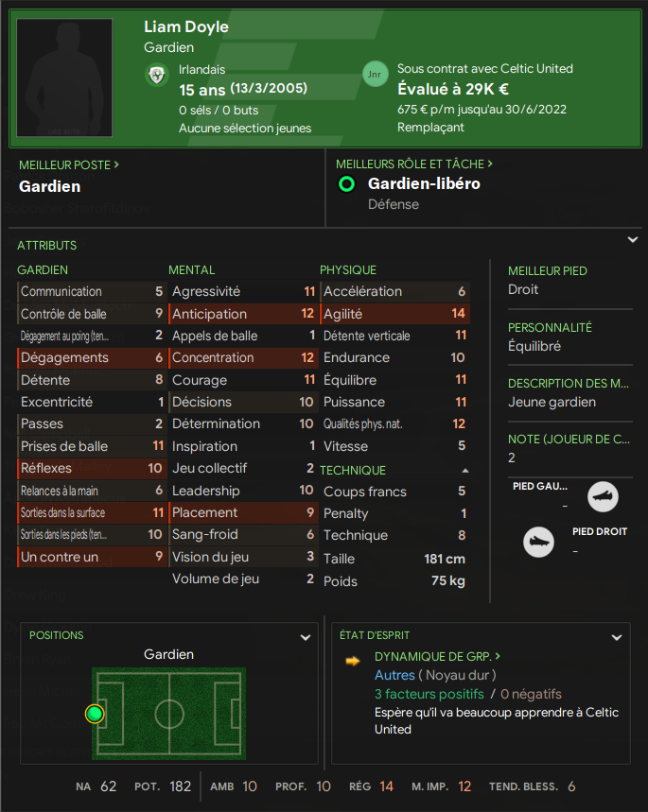The image size is (648, 812).
Task: Click the Irish nationality badge icon
Action: click(158, 76)
